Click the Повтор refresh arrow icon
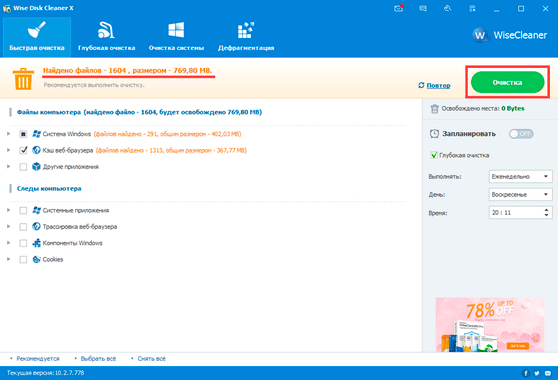Screen dimensions: 558x380 pyautogui.click(x=421, y=85)
